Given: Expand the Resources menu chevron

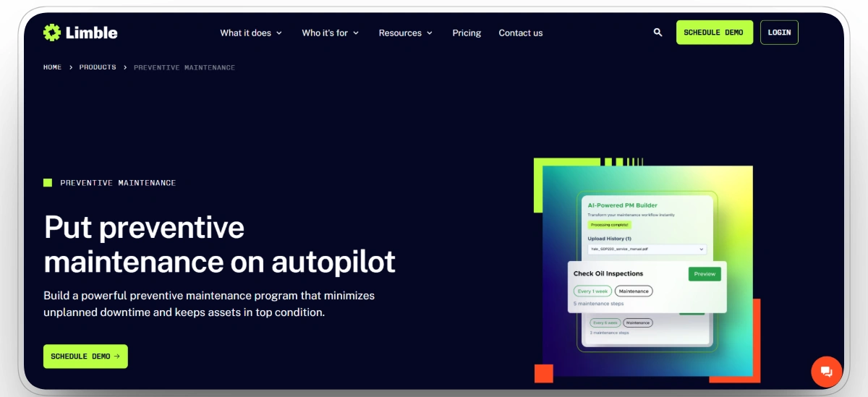Looking at the screenshot, I should (x=430, y=33).
